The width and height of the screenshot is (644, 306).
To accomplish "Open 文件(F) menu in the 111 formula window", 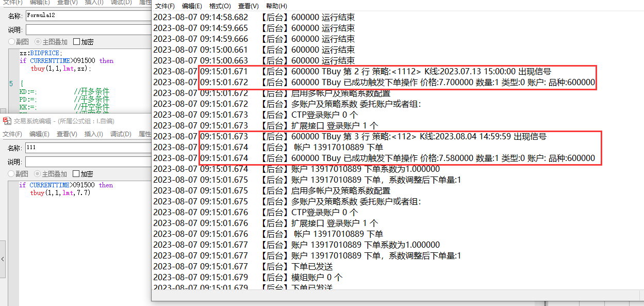I will 12,134.
